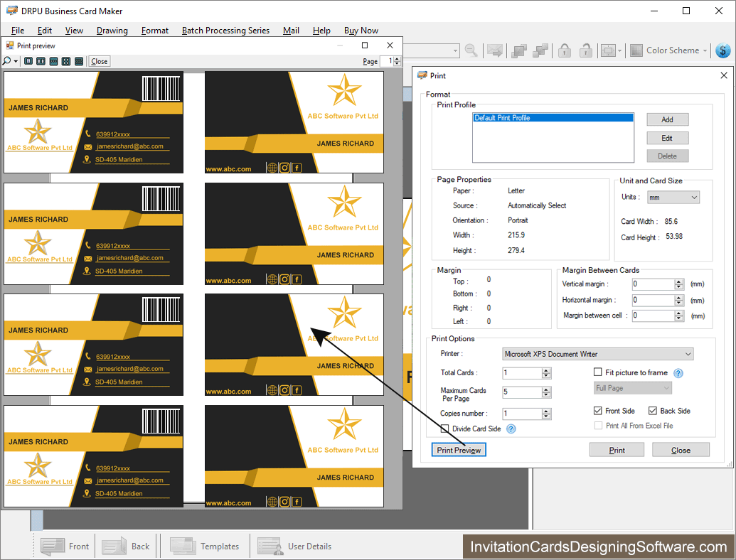The width and height of the screenshot is (736, 560).
Task: Close the Print dialog with X
Action: tap(724, 75)
